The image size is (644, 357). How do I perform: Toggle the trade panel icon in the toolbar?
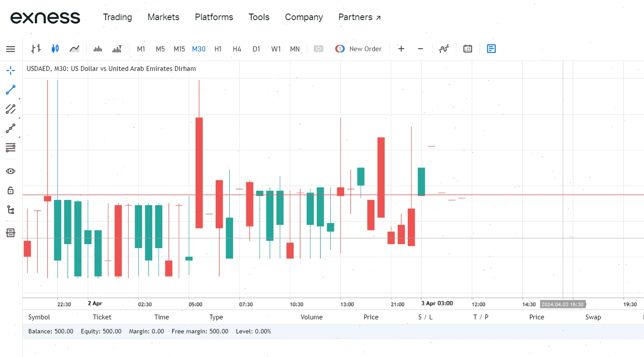[x=491, y=49]
